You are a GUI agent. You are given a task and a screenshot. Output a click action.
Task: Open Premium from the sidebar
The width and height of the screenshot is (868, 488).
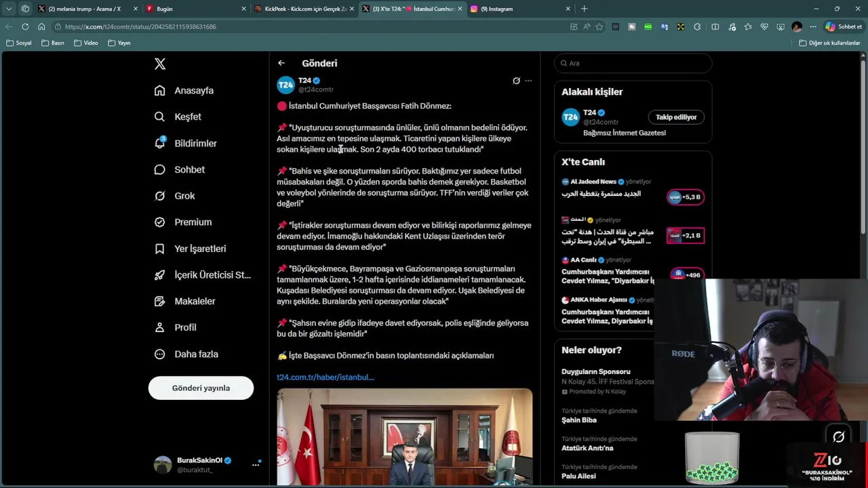point(183,222)
